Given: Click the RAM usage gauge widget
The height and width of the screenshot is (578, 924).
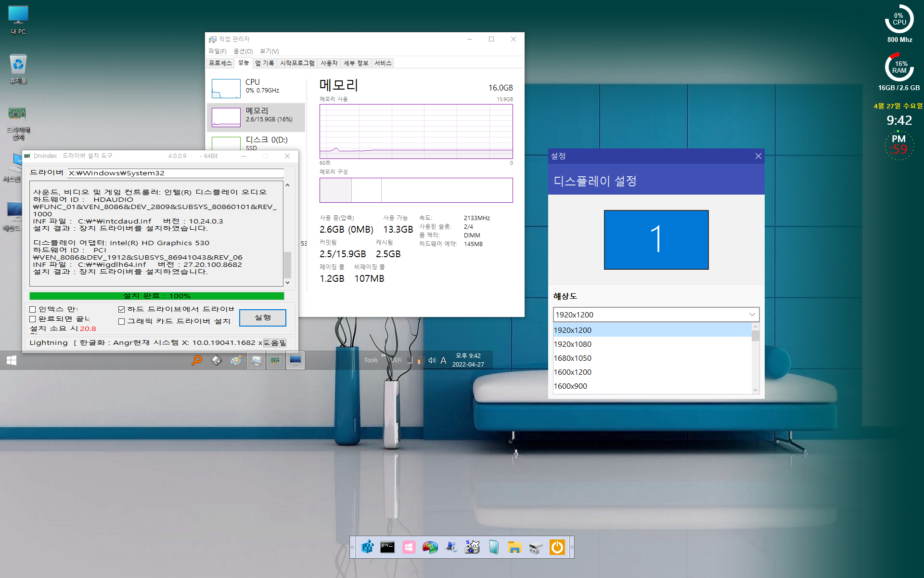Looking at the screenshot, I should [x=899, y=67].
